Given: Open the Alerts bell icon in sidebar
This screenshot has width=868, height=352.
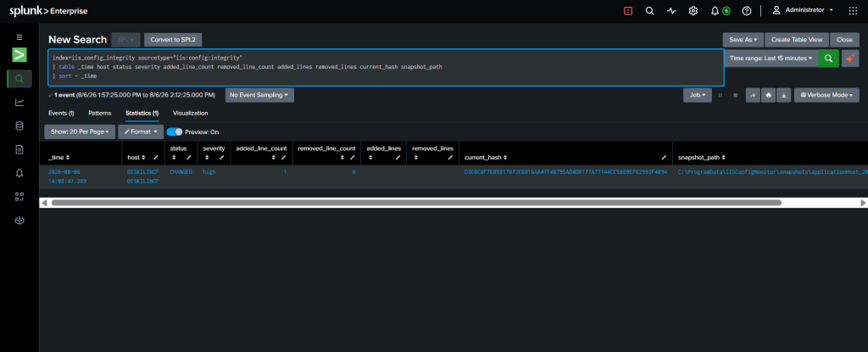Looking at the screenshot, I should pos(19,173).
